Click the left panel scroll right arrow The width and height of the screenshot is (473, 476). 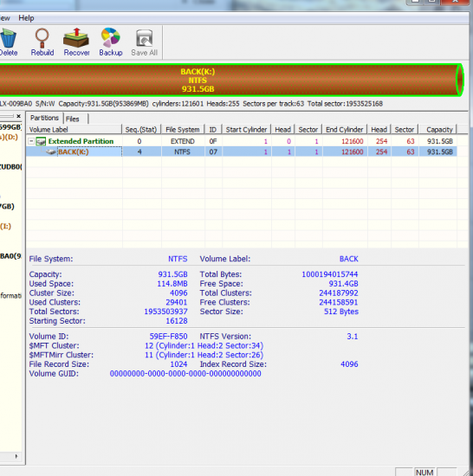click(16, 456)
